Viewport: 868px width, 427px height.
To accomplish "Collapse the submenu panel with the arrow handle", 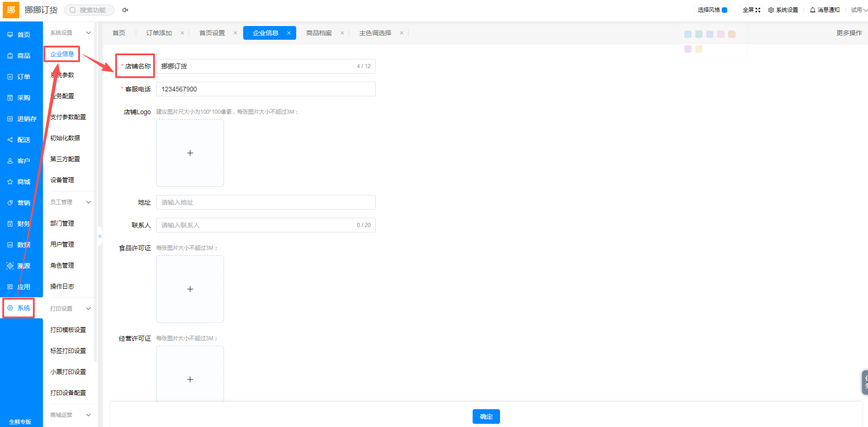I will [x=100, y=236].
